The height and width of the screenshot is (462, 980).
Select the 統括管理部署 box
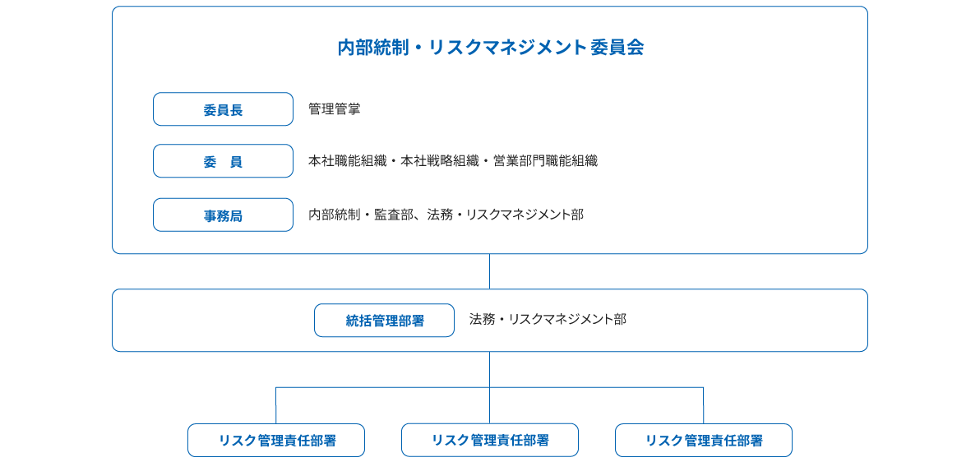point(384,321)
